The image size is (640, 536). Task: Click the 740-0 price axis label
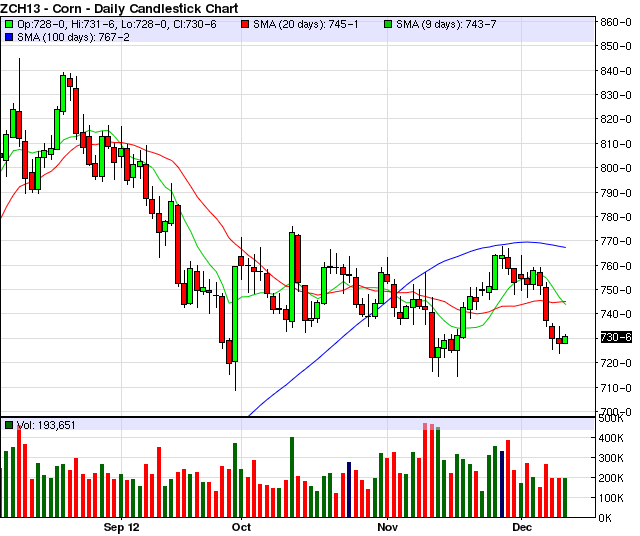pyautogui.click(x=616, y=314)
